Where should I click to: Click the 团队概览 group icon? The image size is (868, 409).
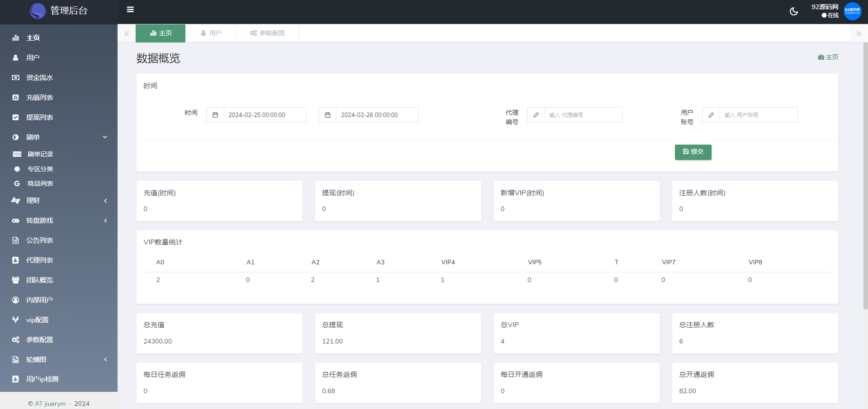pyautogui.click(x=16, y=280)
